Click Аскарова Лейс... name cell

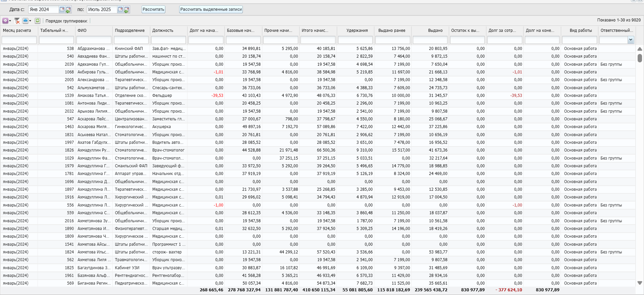point(94,119)
